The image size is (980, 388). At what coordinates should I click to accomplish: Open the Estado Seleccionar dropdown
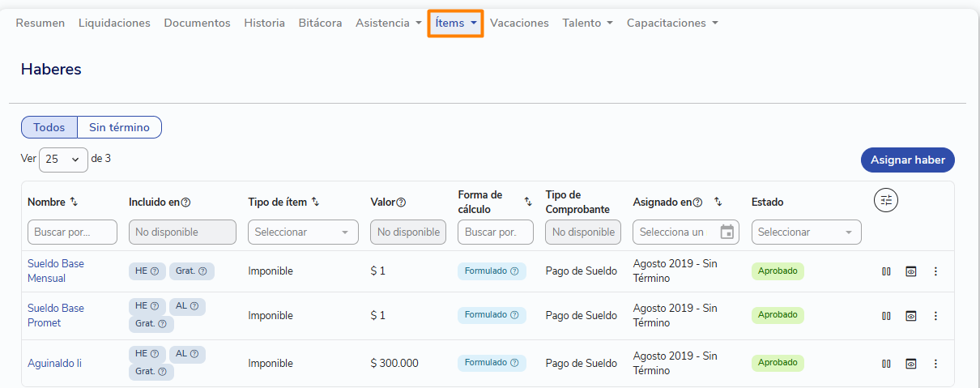point(807,232)
